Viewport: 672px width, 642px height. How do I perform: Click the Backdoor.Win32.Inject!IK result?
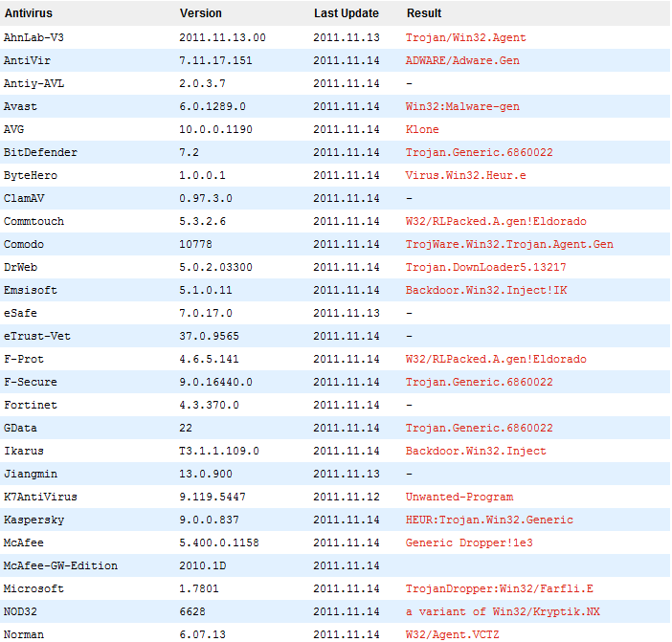point(486,290)
